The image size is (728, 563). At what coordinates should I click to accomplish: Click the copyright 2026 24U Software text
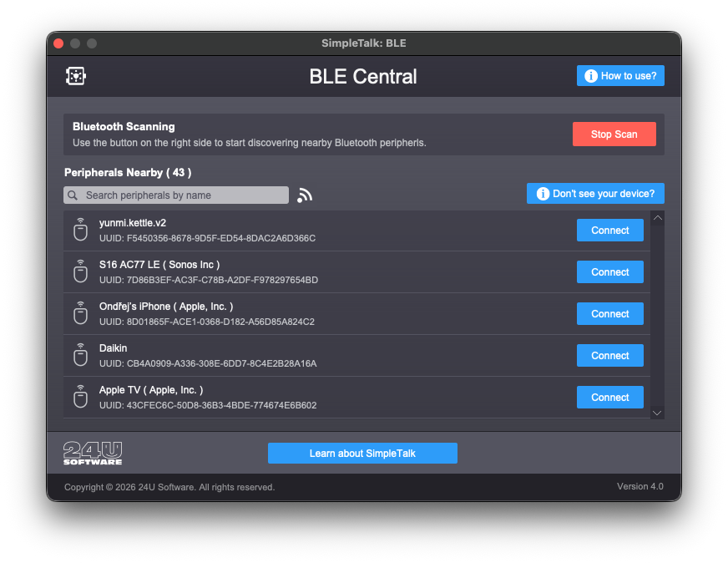tap(169, 487)
